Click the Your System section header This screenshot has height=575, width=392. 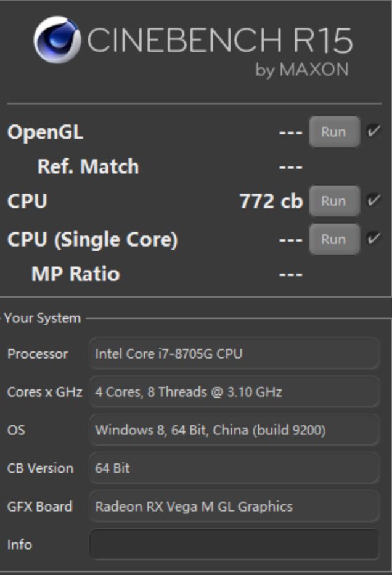(42, 318)
